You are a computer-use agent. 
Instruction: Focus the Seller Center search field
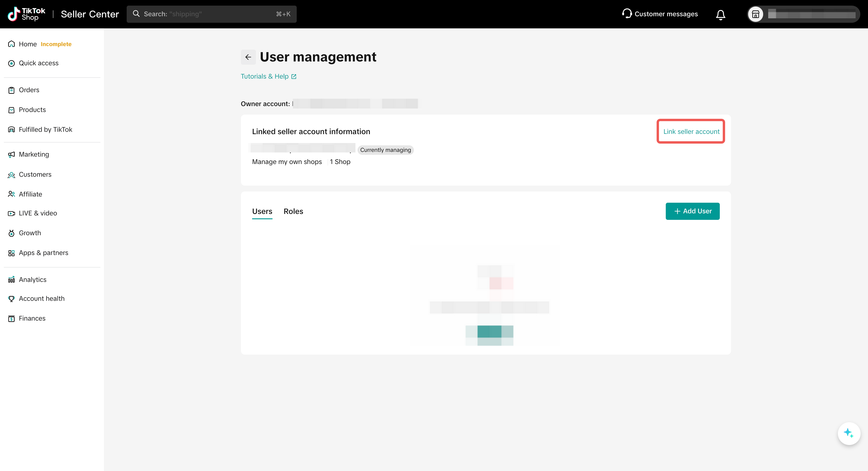point(211,14)
